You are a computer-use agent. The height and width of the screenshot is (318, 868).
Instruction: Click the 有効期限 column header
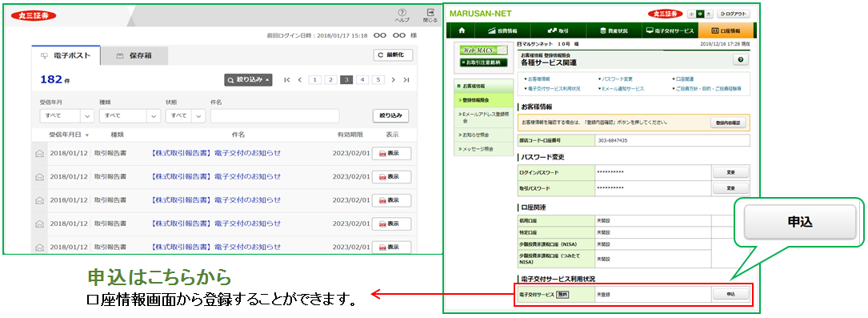pyautogui.click(x=350, y=135)
